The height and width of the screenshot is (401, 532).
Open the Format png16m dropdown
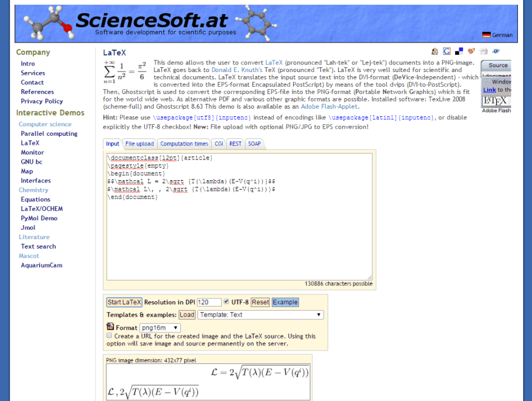[x=160, y=328]
